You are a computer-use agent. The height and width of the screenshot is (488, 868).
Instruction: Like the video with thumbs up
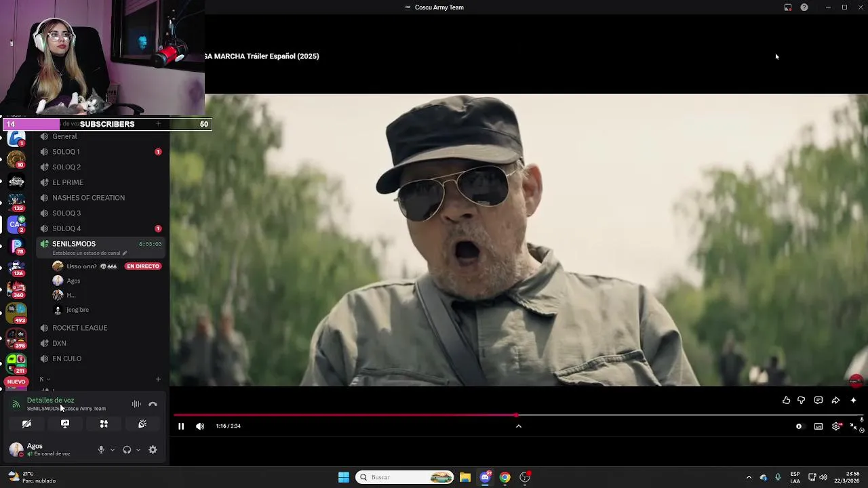coord(786,401)
